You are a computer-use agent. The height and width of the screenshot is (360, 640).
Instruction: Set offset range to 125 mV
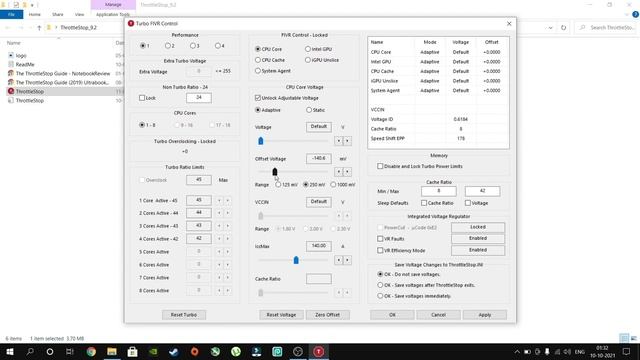[278, 184]
